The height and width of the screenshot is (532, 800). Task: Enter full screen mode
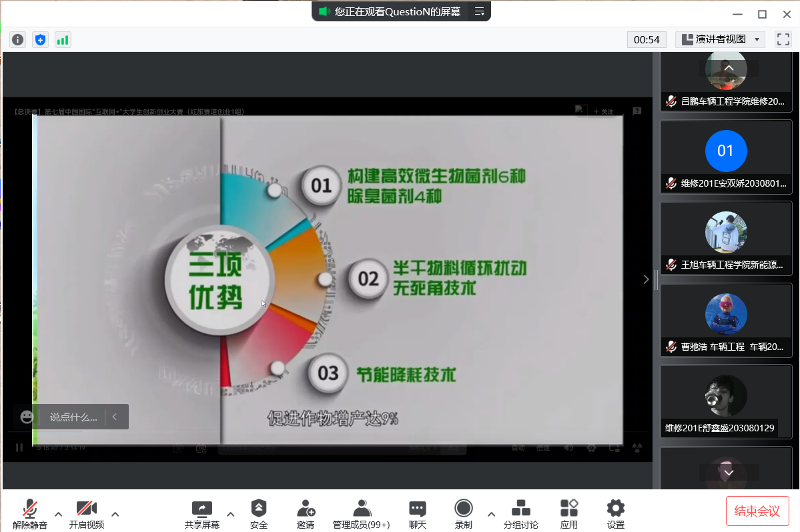(x=783, y=40)
